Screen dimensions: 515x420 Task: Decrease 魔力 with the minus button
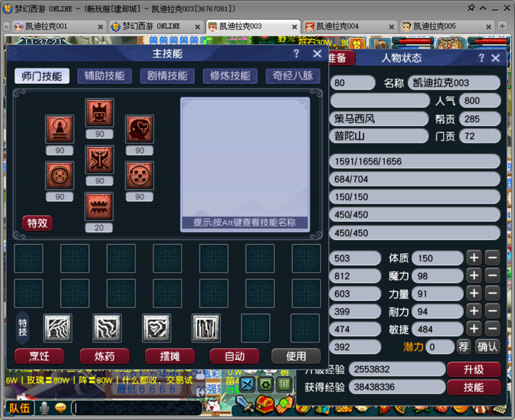click(x=493, y=276)
